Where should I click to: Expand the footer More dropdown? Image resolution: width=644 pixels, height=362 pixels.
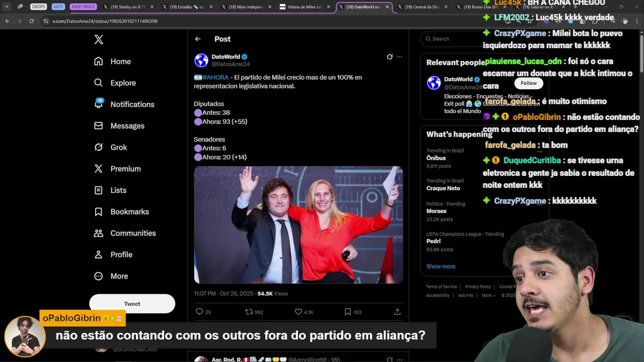[488, 295]
